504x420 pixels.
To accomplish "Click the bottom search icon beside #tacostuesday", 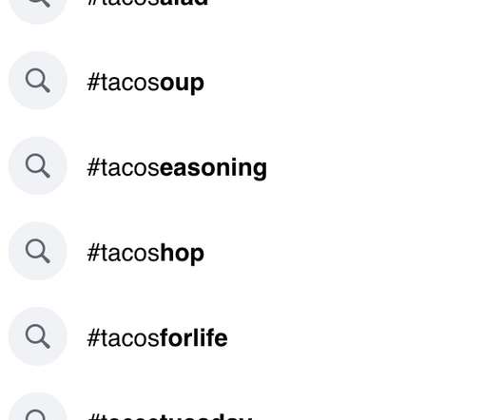I will [38, 407].
